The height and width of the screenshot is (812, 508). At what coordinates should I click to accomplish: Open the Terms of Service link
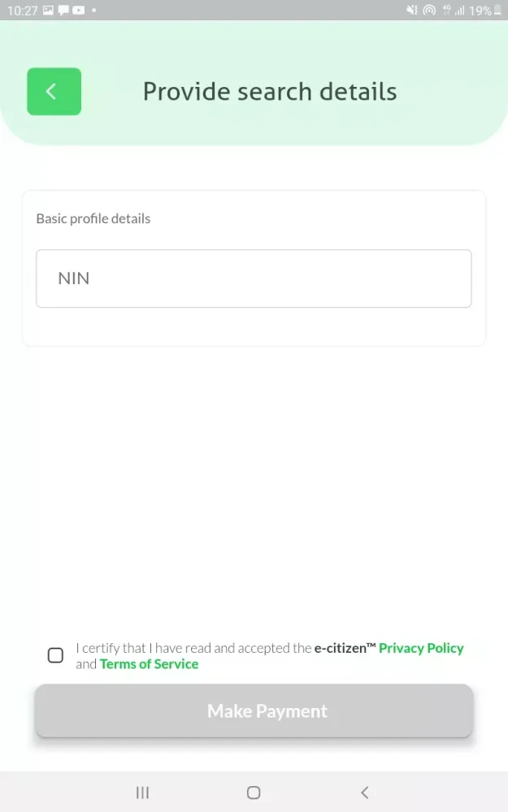click(149, 664)
